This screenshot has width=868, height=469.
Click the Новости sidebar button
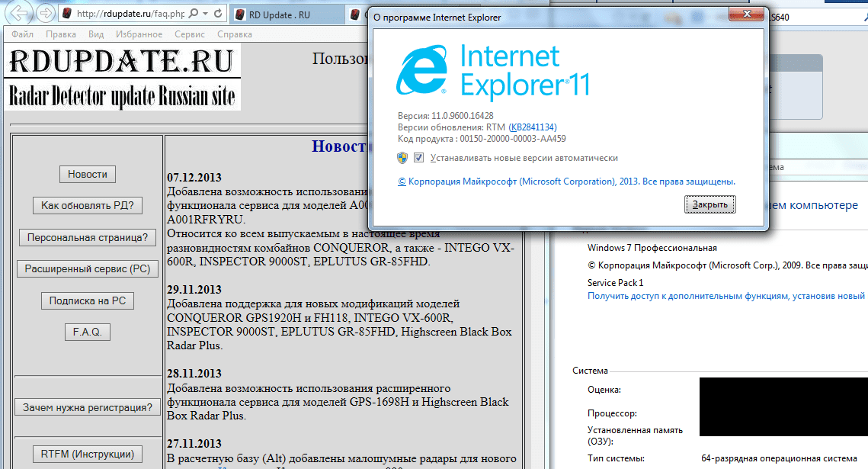88,174
